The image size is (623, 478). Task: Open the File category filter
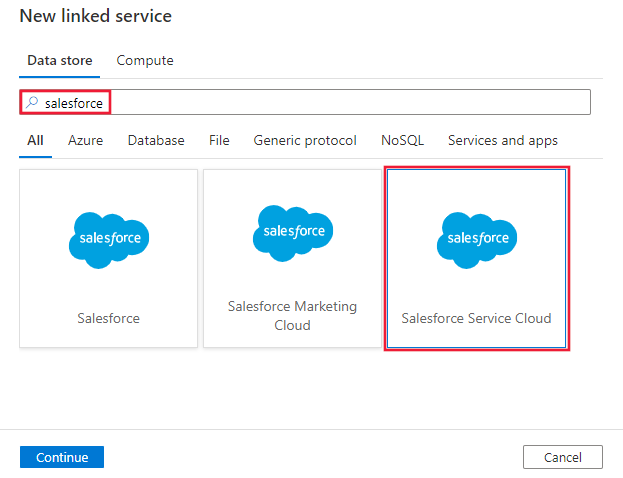pyautogui.click(x=219, y=140)
